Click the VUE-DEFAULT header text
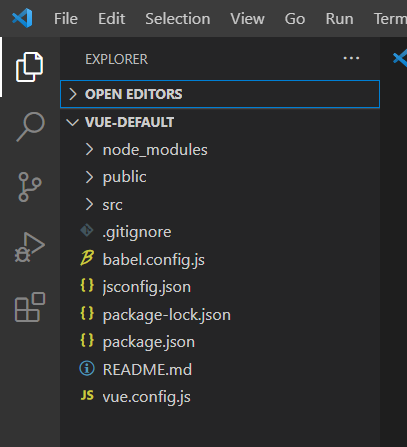The height and width of the screenshot is (447, 407). click(x=129, y=122)
